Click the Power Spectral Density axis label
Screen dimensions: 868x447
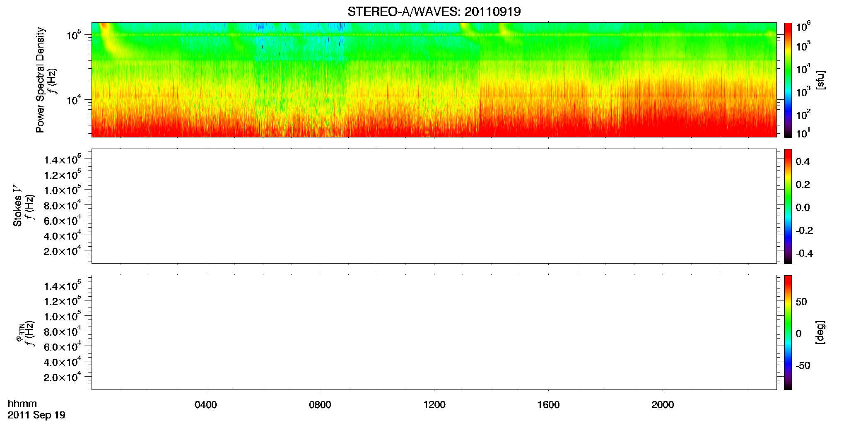point(40,80)
